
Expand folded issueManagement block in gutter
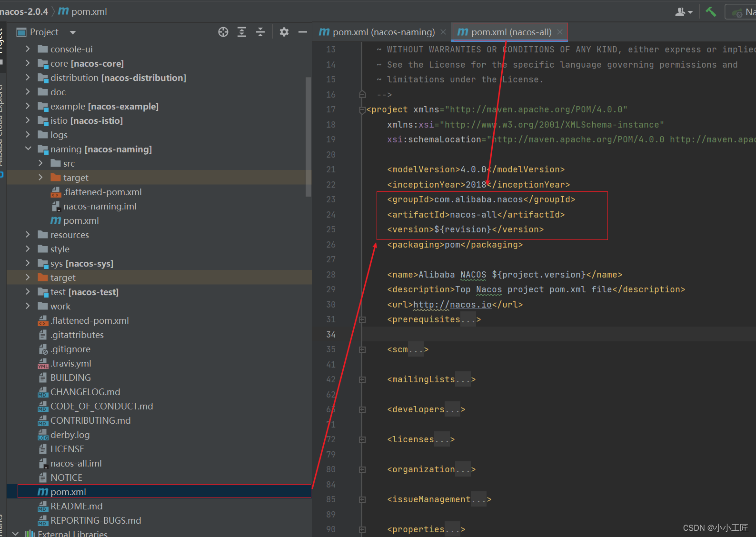362,499
